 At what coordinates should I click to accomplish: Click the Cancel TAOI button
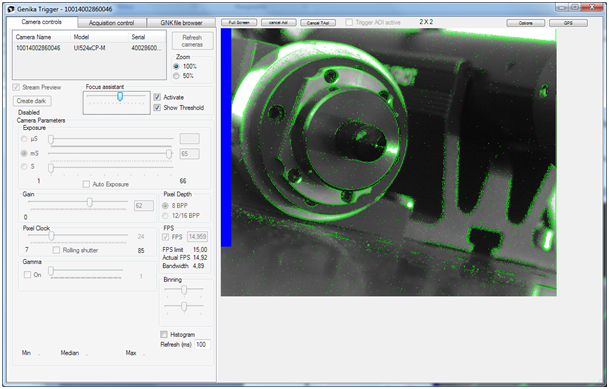tap(318, 23)
